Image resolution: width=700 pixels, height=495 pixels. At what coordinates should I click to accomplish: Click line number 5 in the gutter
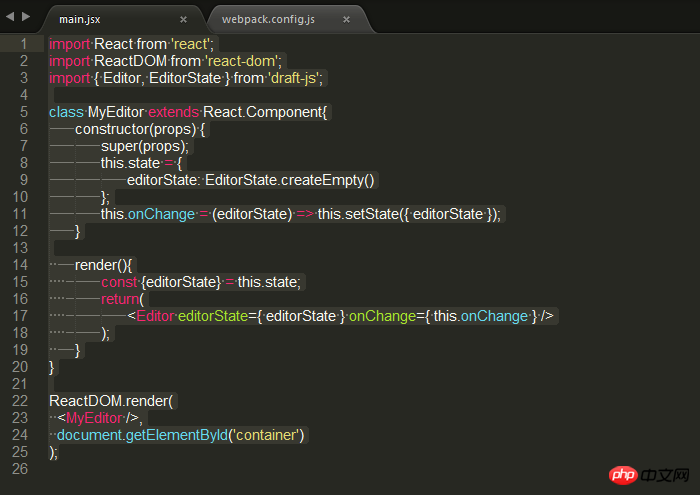coord(24,112)
